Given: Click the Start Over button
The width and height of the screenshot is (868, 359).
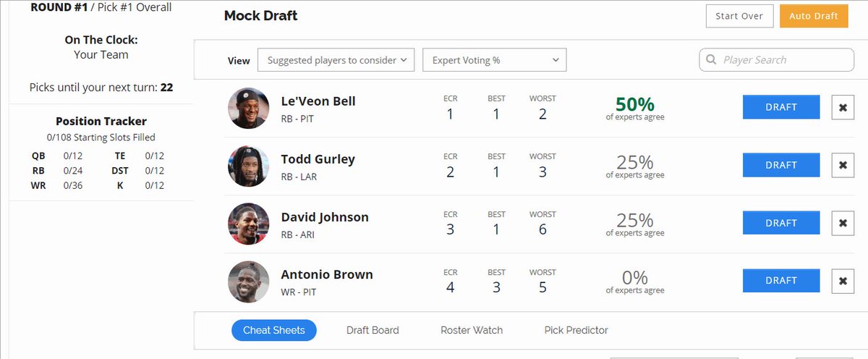Looking at the screenshot, I should click(739, 16).
